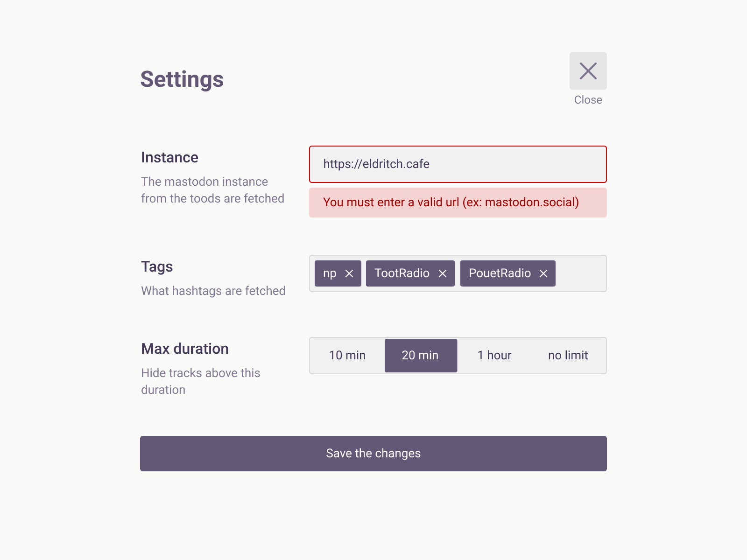The height and width of the screenshot is (560, 747).
Task: Remove the np tag
Action: point(349,273)
